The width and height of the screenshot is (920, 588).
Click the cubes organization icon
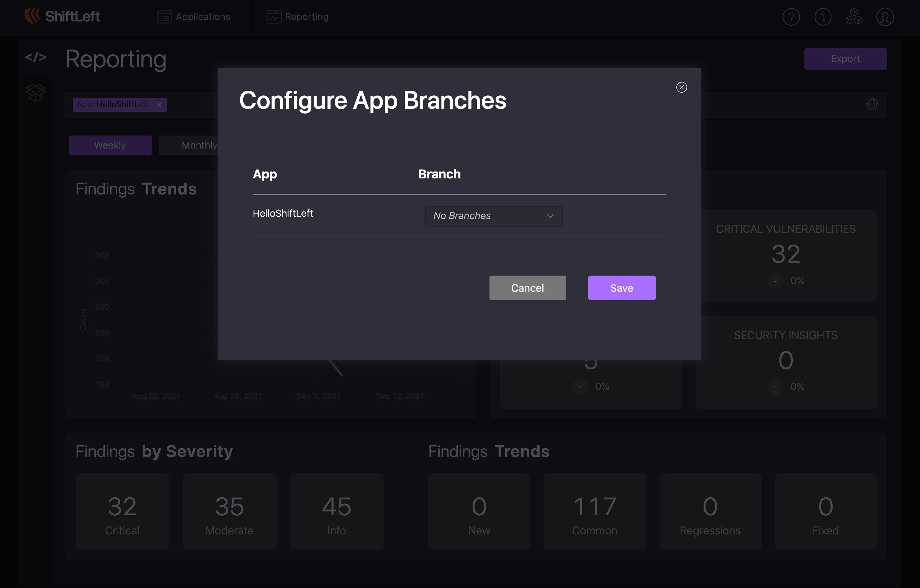pyautogui.click(x=854, y=17)
